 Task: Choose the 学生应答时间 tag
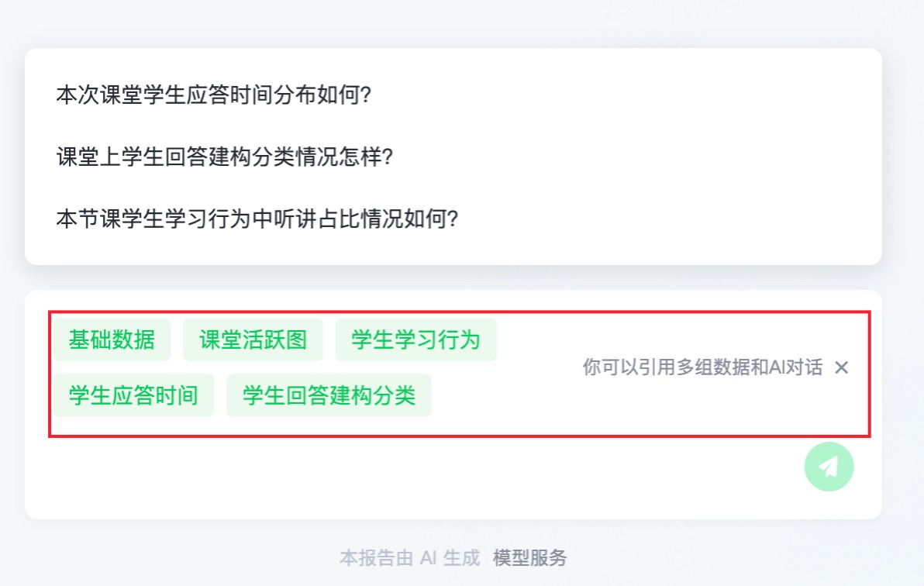click(x=134, y=395)
